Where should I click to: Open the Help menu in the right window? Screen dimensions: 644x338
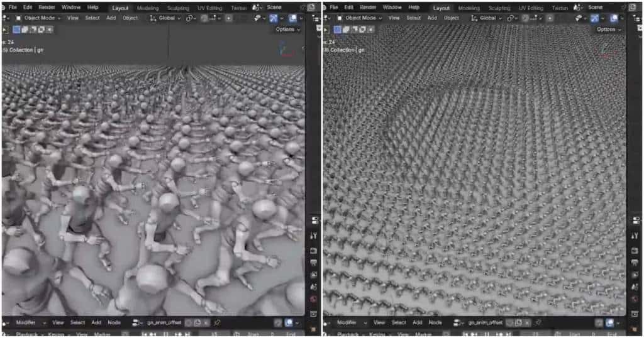[x=414, y=8]
